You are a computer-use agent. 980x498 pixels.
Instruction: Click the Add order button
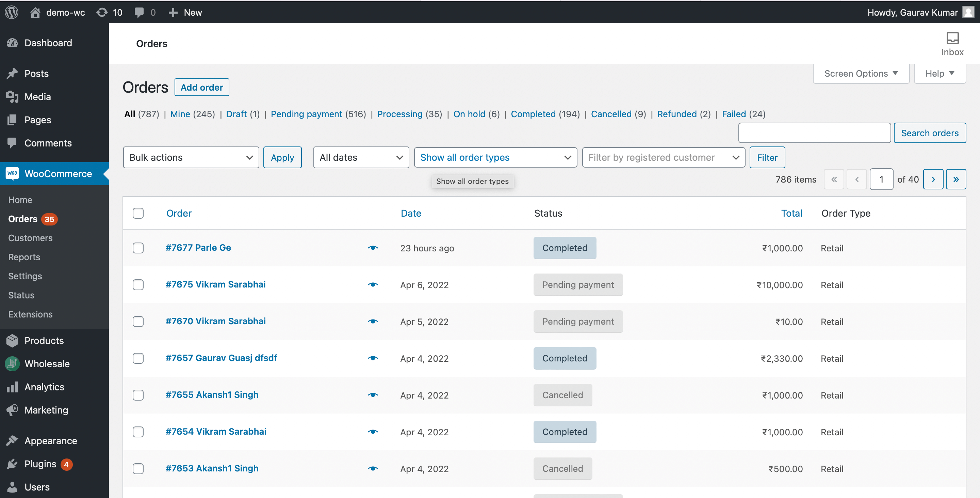pos(202,87)
